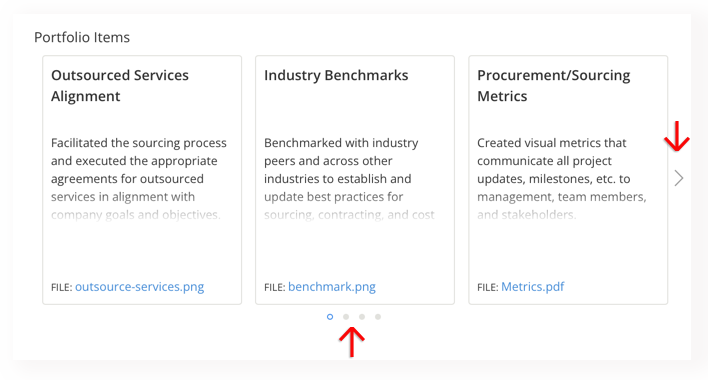Screen dimensions: 708x380
Task: Click the Portfolio Items heading
Action: 82,37
